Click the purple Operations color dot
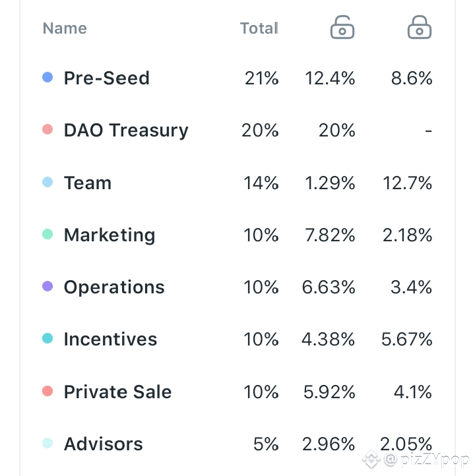The image size is (475, 476). coord(47,287)
